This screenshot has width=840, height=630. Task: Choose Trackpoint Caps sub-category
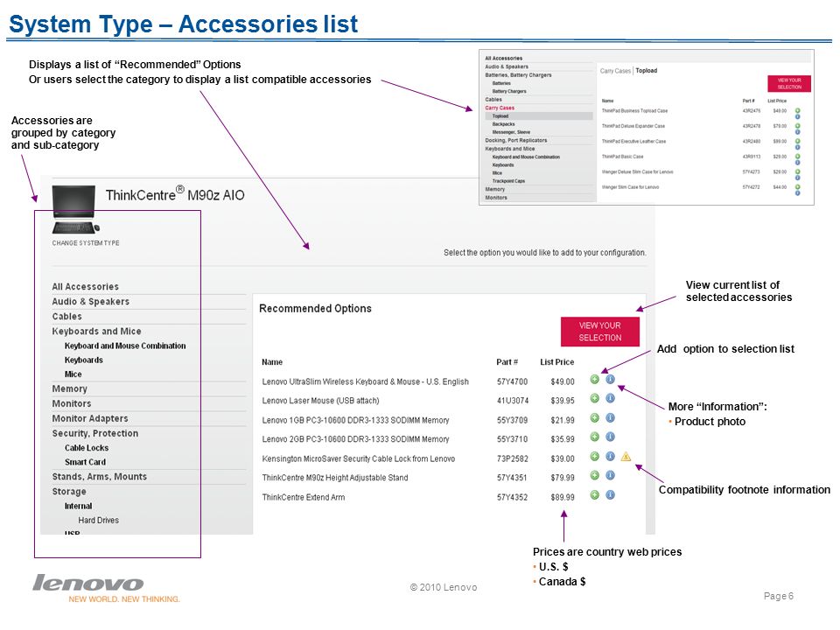point(508,181)
